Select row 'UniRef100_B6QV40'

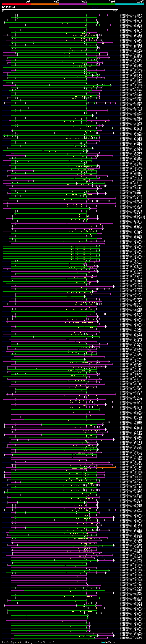(131, 156)
